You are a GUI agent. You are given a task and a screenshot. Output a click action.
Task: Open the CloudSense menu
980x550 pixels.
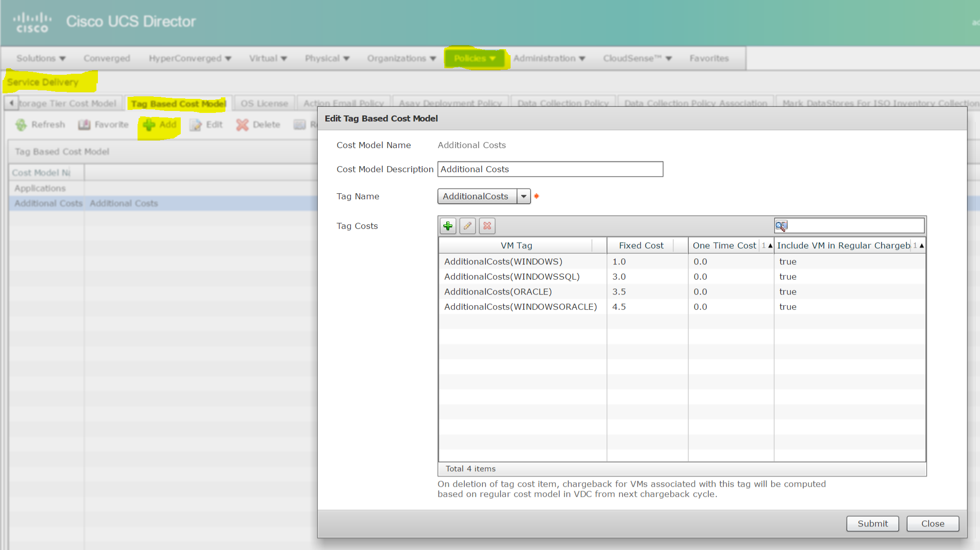tap(638, 58)
